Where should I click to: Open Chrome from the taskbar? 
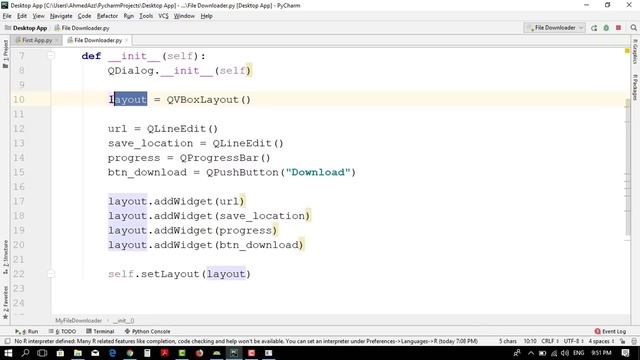pos(130,353)
